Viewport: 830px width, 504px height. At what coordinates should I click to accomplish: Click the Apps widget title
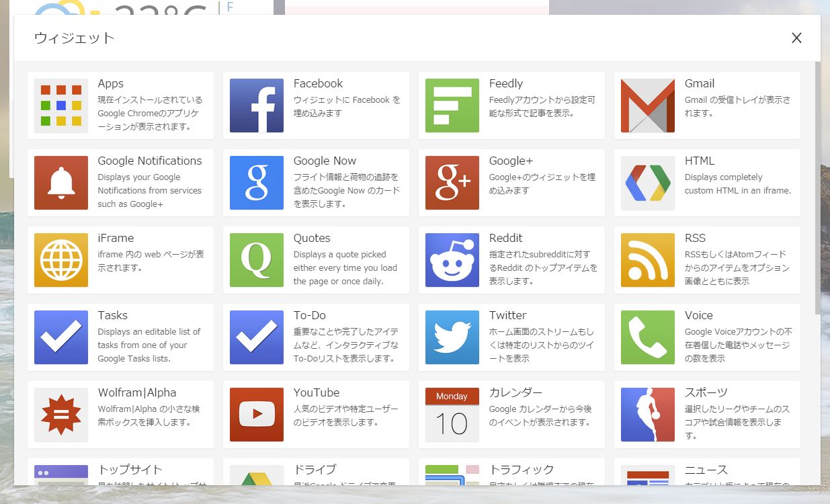pyautogui.click(x=110, y=83)
